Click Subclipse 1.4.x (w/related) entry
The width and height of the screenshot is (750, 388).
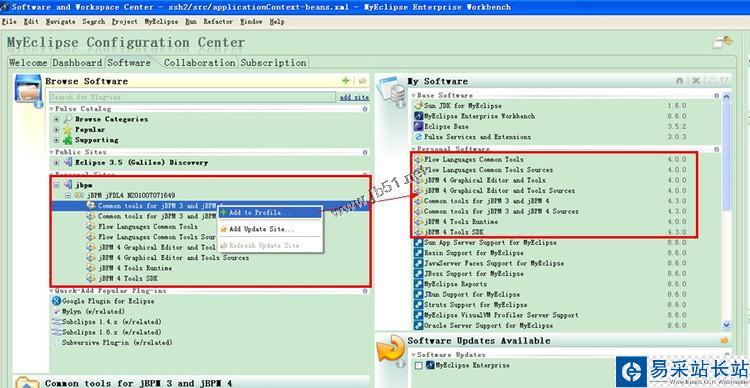pyautogui.click(x=111, y=322)
